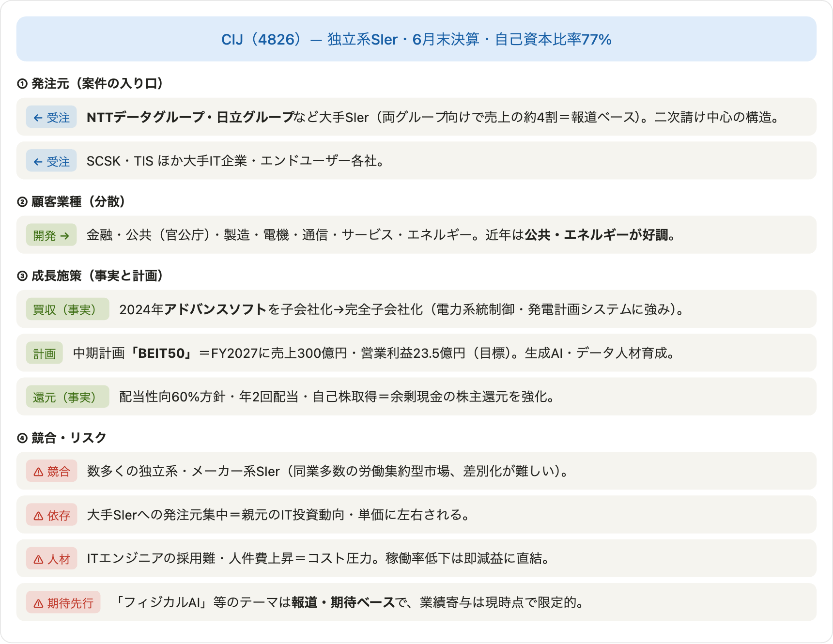833x644 pixels.
Task: Click the green 計画 tag
Action: click(45, 353)
